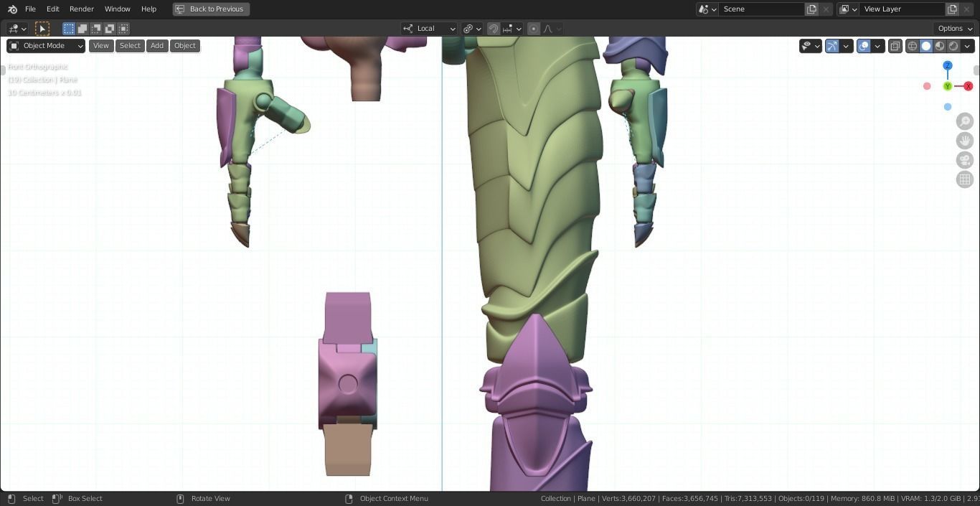Image resolution: width=980 pixels, height=506 pixels.
Task: Open the viewport Add menu
Action: (156, 46)
